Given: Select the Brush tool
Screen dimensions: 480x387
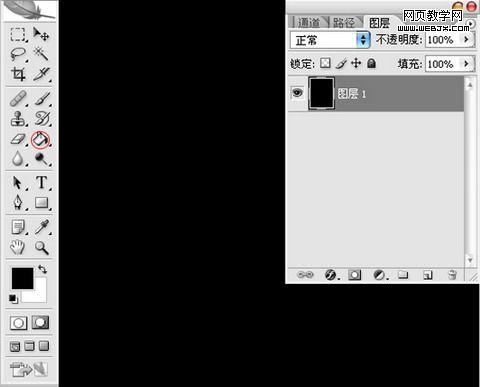Looking at the screenshot, I should (42, 99).
